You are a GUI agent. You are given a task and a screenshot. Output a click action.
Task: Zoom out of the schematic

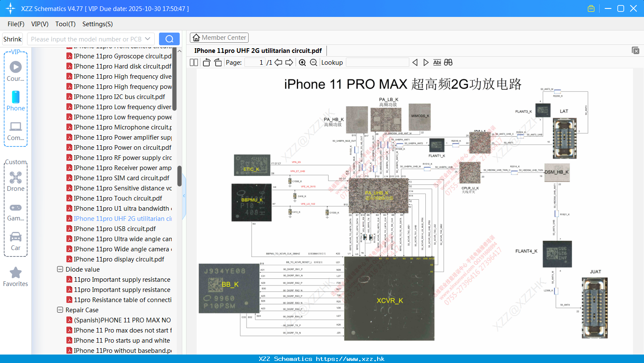tap(313, 62)
